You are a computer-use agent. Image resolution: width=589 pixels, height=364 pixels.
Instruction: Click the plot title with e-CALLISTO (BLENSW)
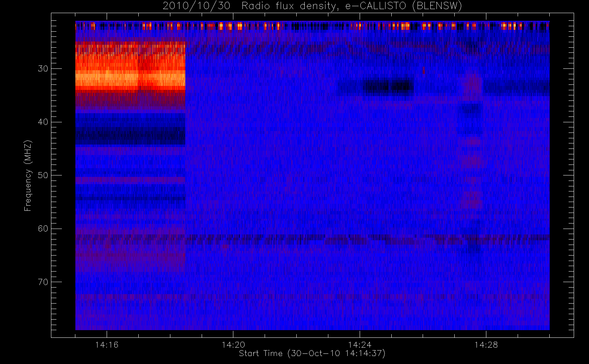click(312, 6)
